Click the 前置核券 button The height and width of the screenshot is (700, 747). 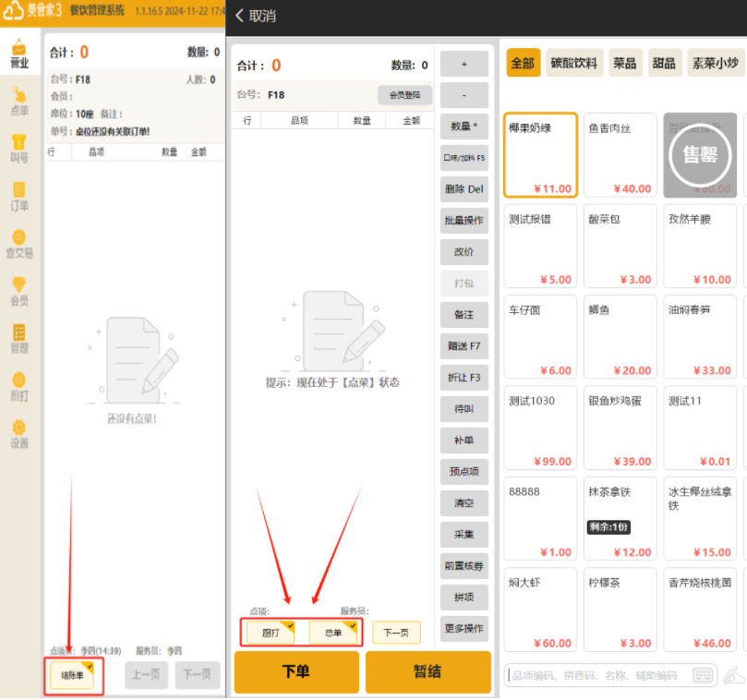(x=464, y=566)
